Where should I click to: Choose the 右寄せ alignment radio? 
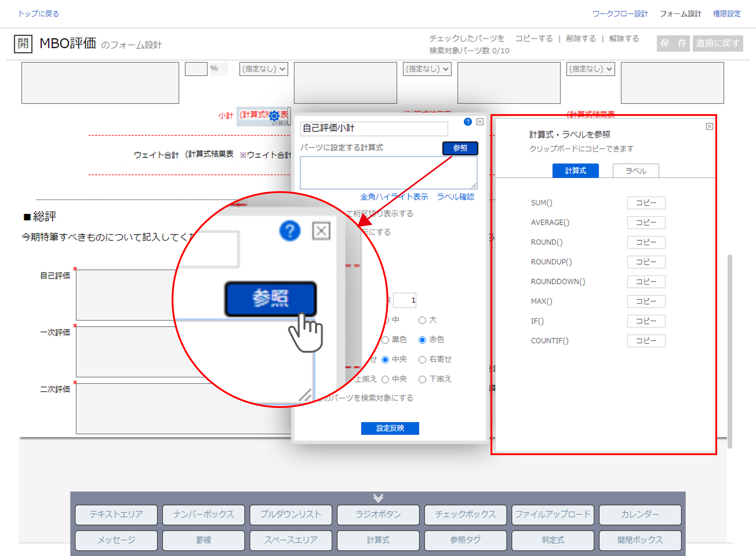(x=422, y=360)
